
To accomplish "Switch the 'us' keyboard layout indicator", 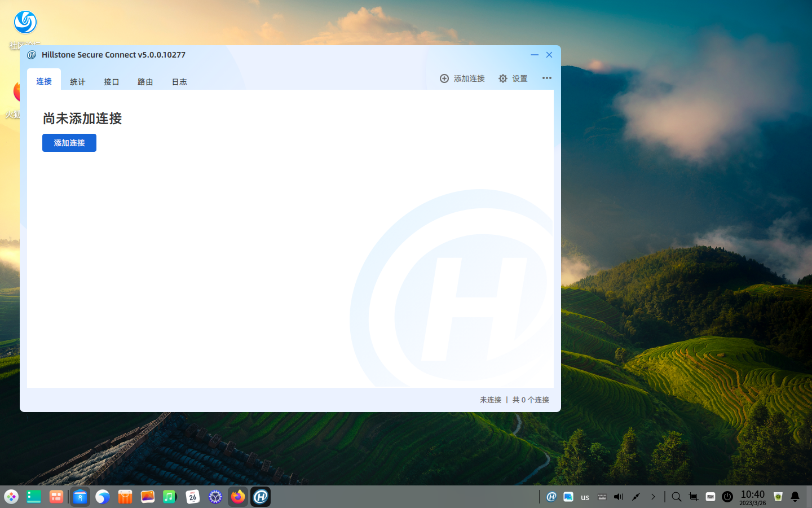I will [585, 497].
